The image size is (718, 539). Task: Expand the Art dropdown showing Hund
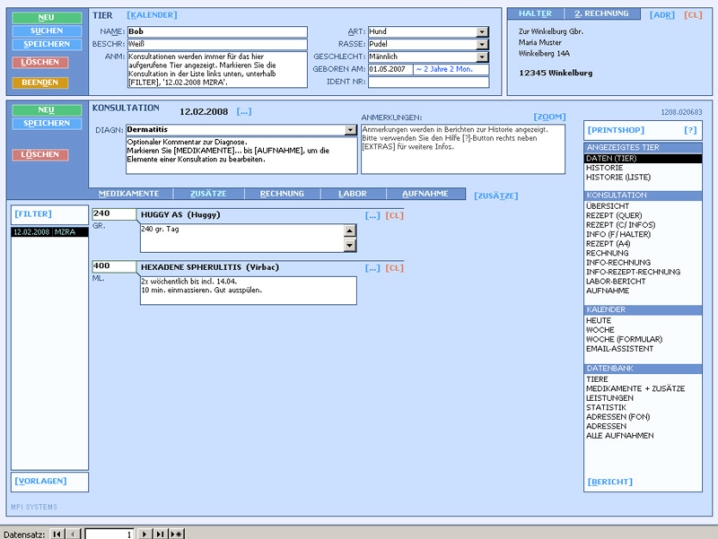pyautogui.click(x=483, y=32)
